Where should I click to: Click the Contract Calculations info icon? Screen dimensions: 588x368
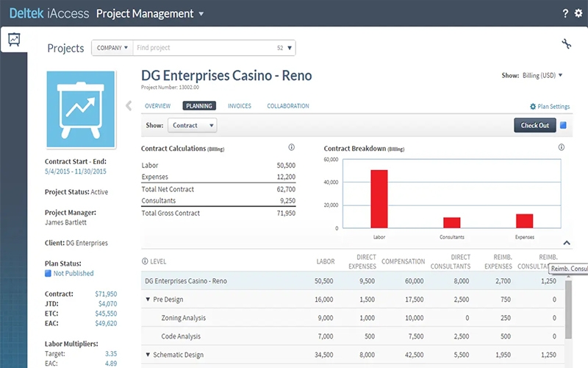click(291, 148)
